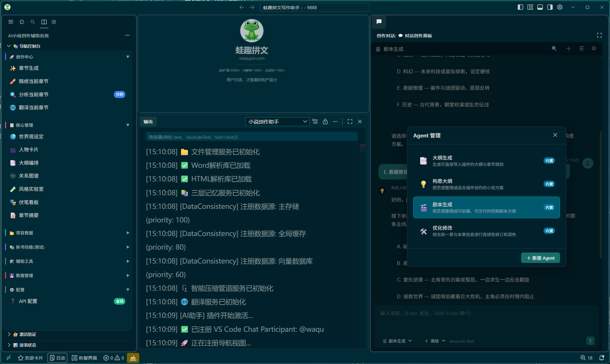The height and width of the screenshot is (364, 610).
Task: Open the 高级 model level dropdown
Action: click(x=435, y=341)
